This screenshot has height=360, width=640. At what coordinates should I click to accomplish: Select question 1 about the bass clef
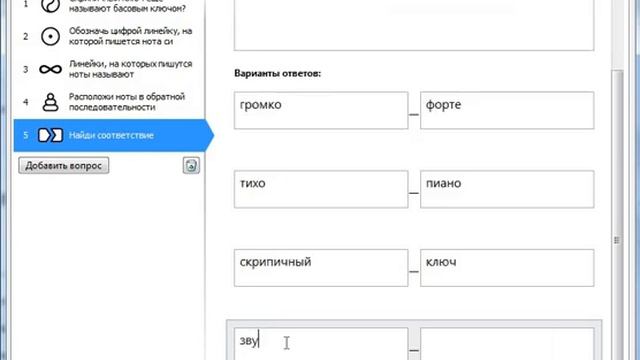(x=109, y=7)
